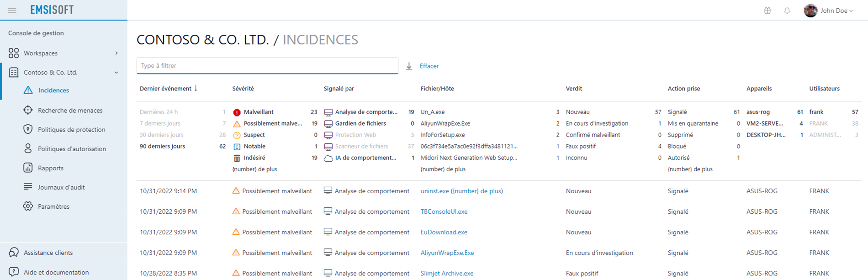Go to Recherche de menaces
The height and width of the screenshot is (280, 868).
point(70,110)
